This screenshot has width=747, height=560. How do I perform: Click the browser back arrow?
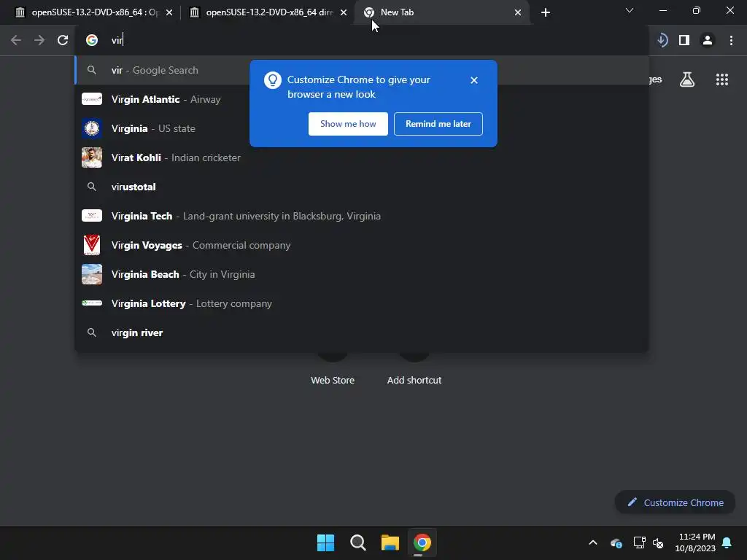tap(16, 41)
